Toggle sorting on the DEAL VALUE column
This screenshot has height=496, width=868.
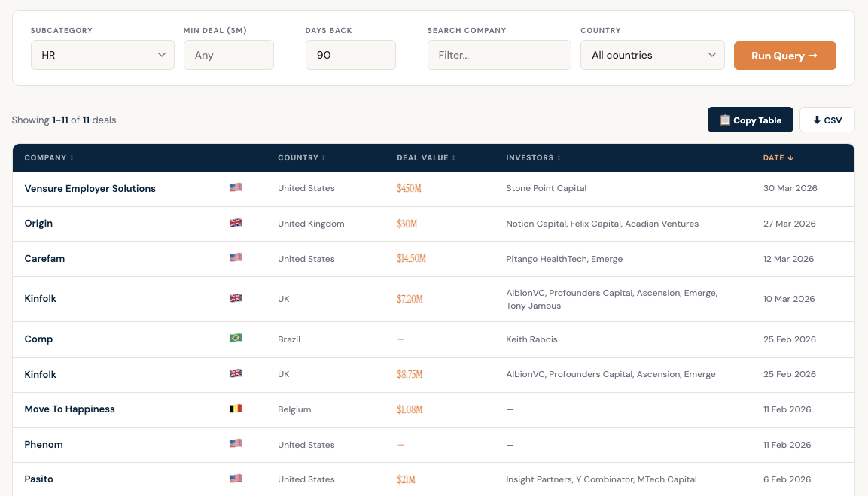click(452, 157)
